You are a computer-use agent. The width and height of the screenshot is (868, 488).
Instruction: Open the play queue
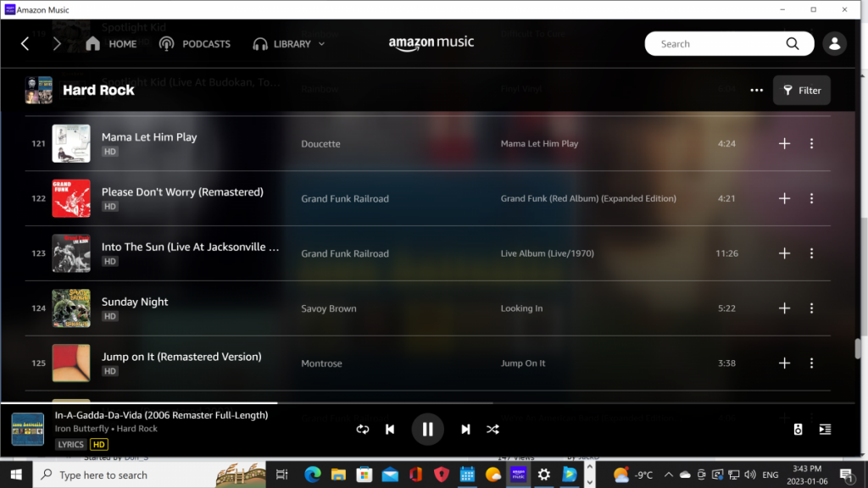(x=825, y=430)
